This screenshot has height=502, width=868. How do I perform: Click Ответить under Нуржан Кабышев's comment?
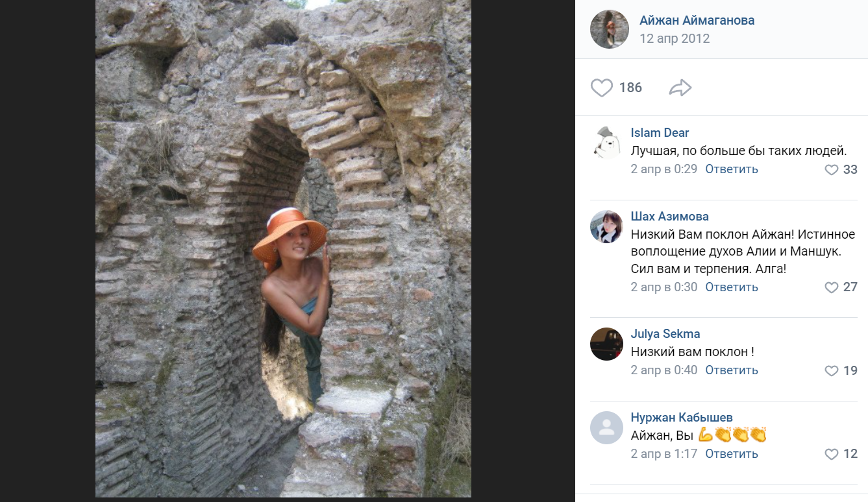tap(732, 453)
